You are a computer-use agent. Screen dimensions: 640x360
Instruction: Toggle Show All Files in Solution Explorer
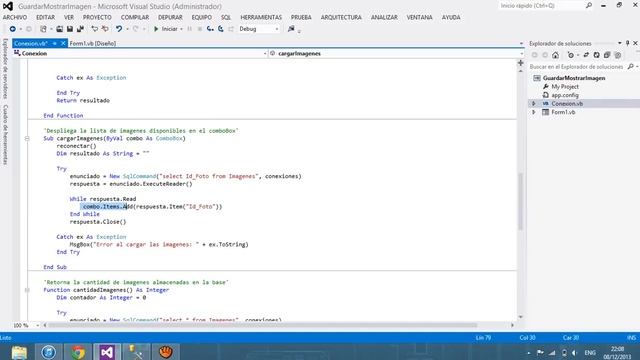pos(618,55)
